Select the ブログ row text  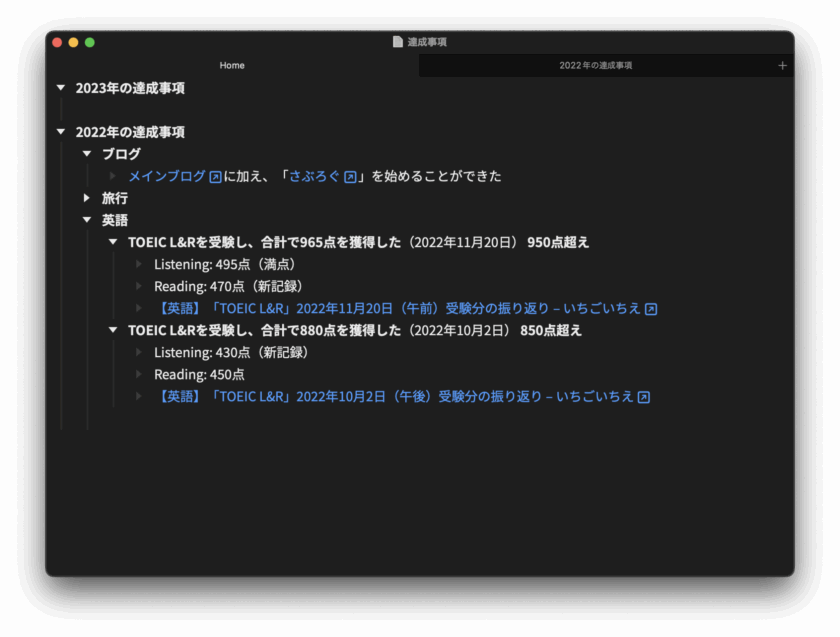(121, 154)
